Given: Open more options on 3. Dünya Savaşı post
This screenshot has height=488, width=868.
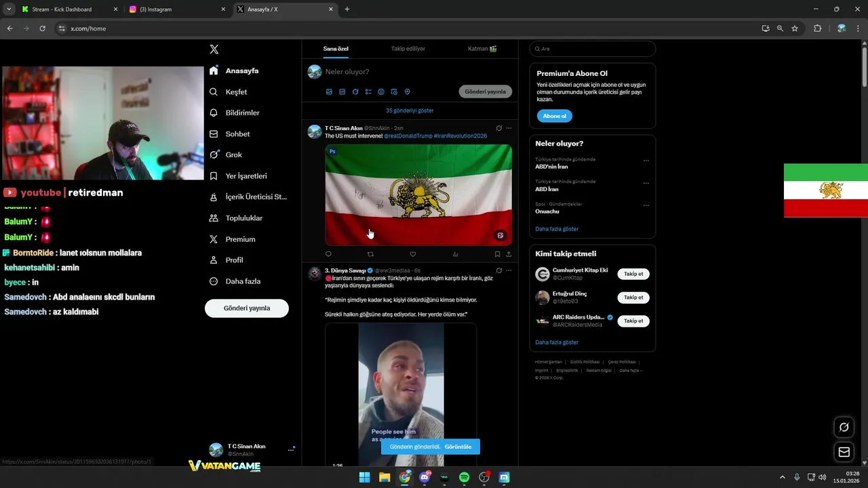Looking at the screenshot, I should pyautogui.click(x=509, y=270).
